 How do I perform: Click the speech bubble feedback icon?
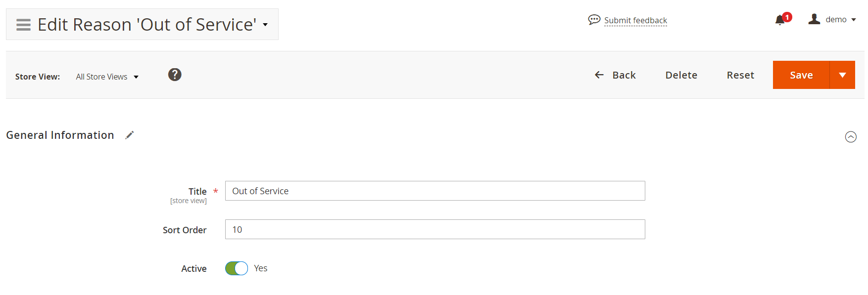594,20
